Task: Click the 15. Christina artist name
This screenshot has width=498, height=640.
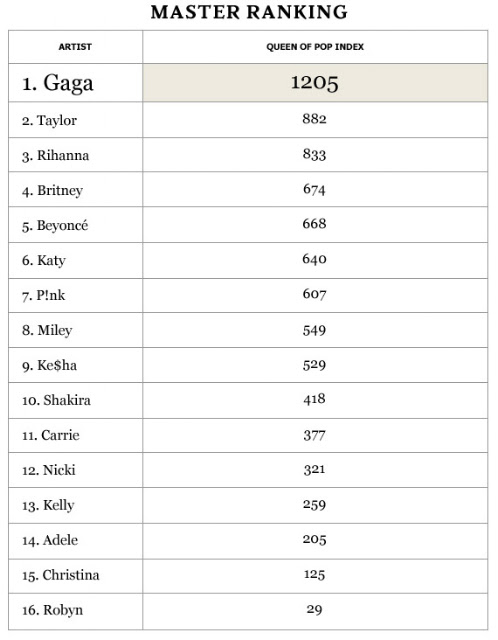Action: point(61,575)
